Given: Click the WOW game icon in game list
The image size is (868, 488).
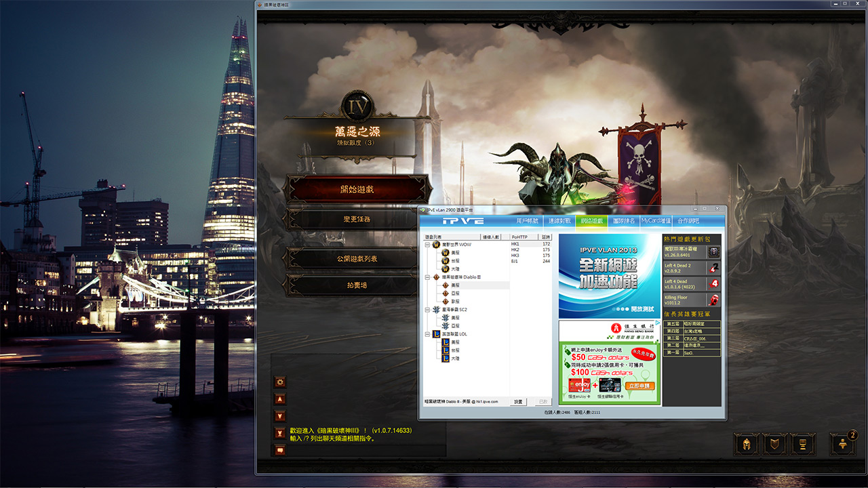Looking at the screenshot, I should click(x=436, y=244).
